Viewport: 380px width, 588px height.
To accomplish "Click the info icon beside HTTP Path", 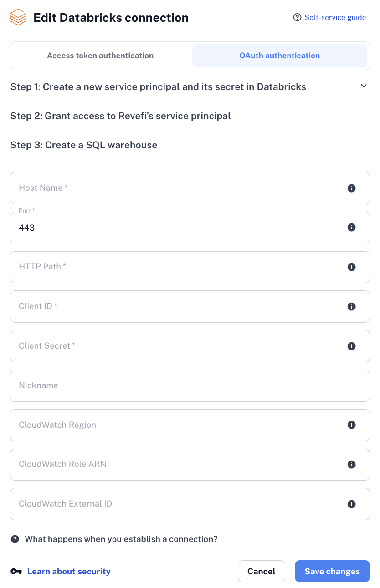I will (x=351, y=267).
